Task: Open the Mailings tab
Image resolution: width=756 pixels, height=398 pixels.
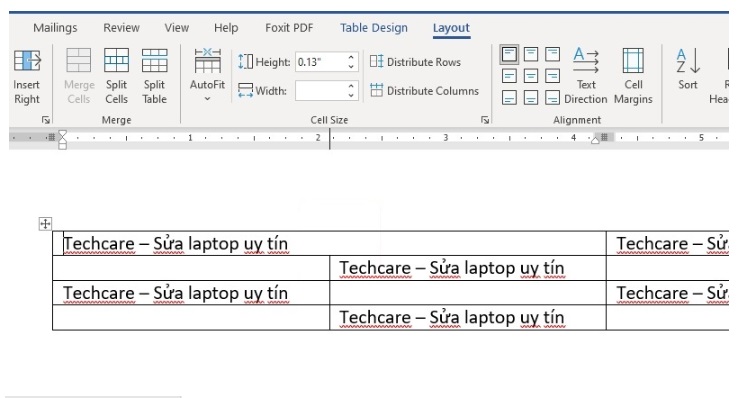Action: (55, 28)
